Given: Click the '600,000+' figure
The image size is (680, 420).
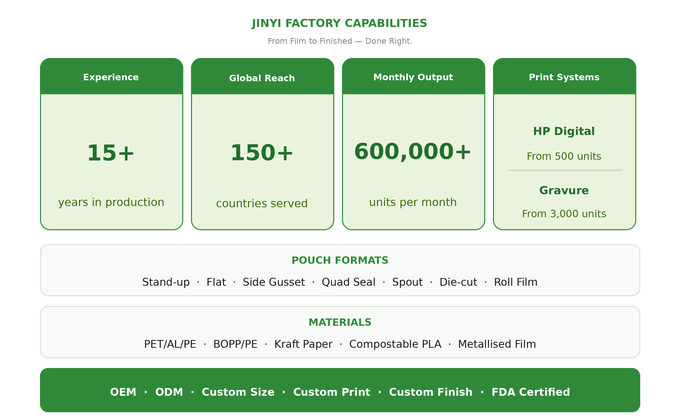Looking at the screenshot, I should pos(413,151).
